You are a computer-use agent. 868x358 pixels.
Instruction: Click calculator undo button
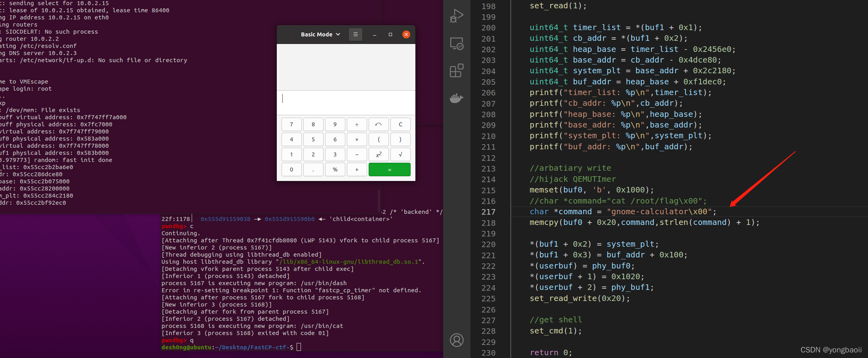click(379, 124)
